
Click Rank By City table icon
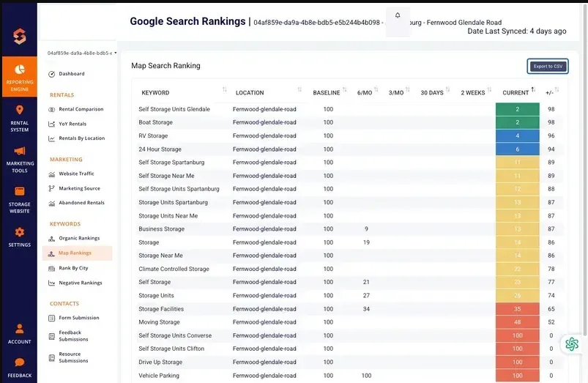point(52,268)
